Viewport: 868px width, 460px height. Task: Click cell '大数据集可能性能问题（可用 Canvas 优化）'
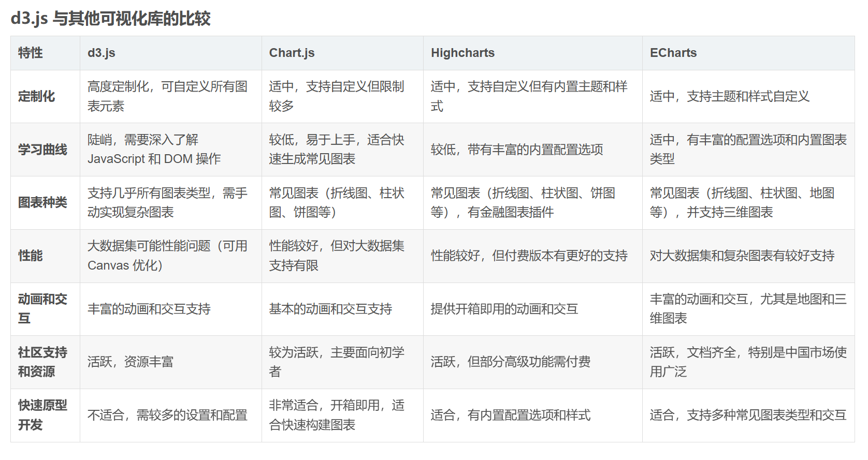pos(171,256)
